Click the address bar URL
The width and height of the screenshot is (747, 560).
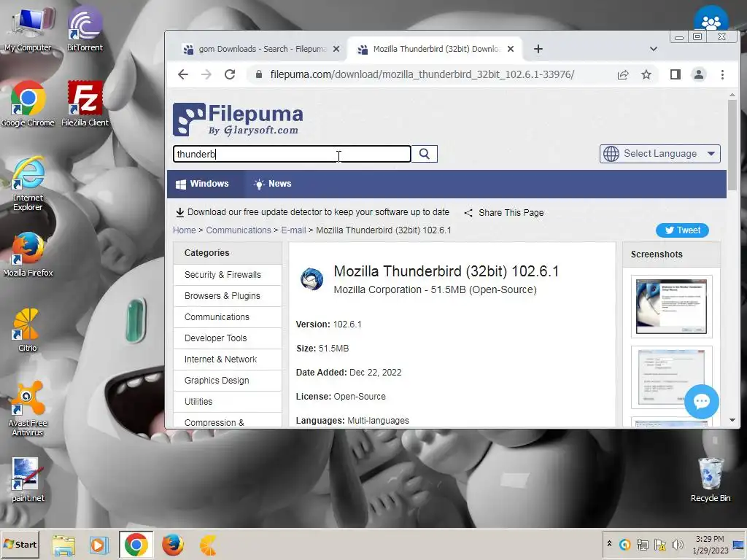[x=422, y=74]
